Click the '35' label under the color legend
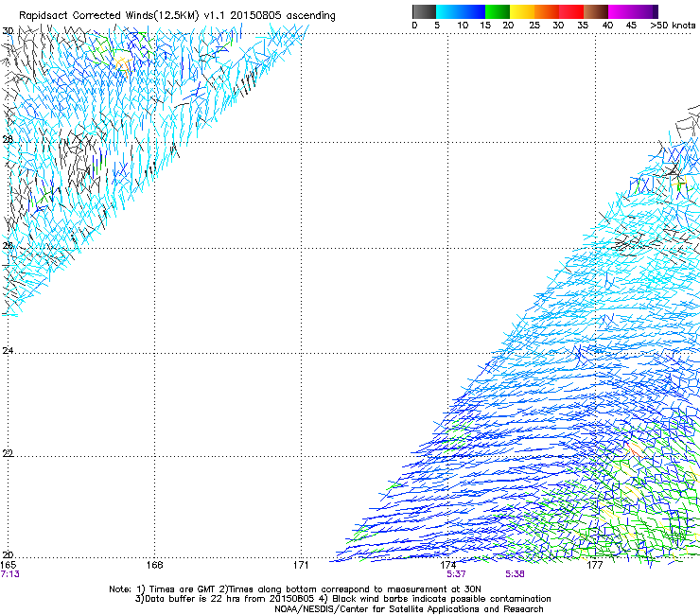700x615 pixels. pos(583,26)
